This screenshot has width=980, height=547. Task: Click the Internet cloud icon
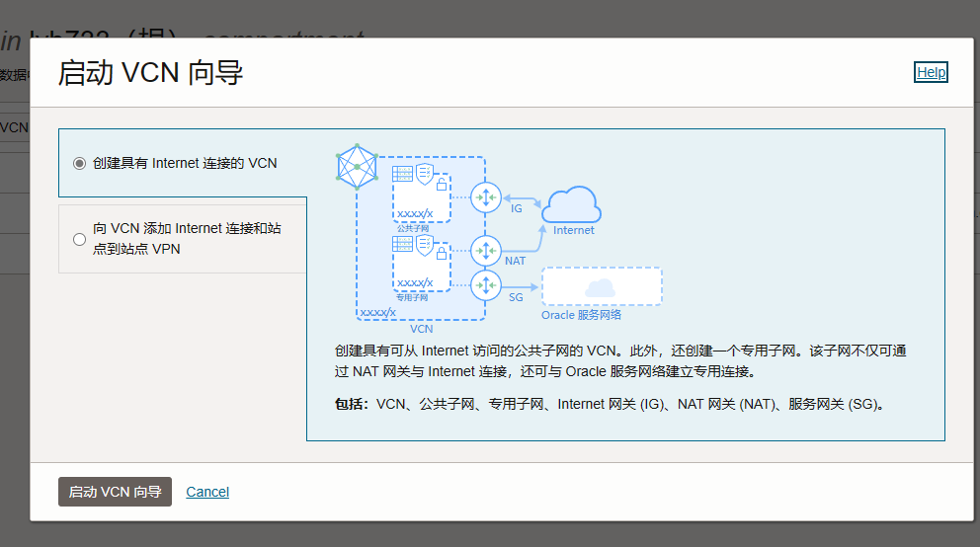pos(572,204)
